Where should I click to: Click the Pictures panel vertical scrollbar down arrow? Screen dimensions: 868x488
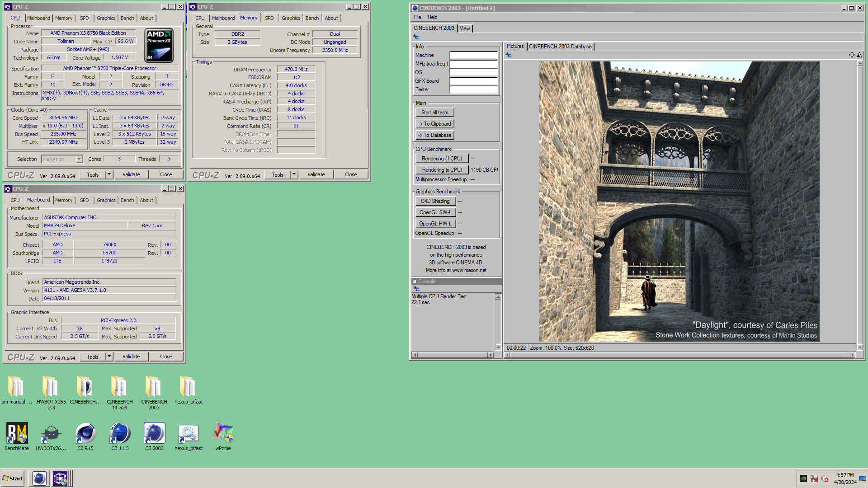point(860,347)
